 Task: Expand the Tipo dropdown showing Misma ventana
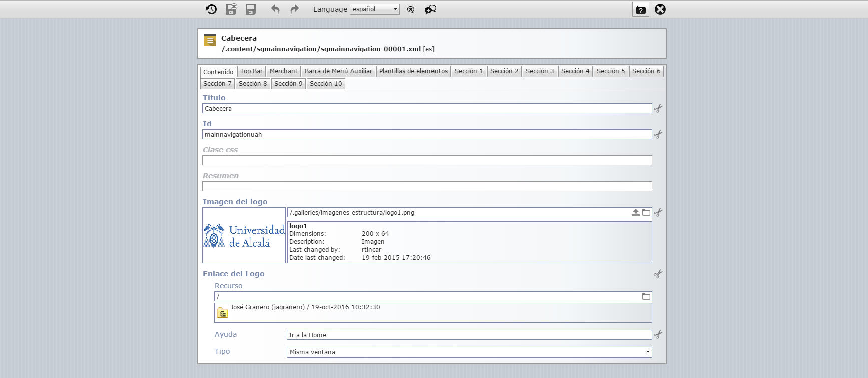(x=469, y=352)
